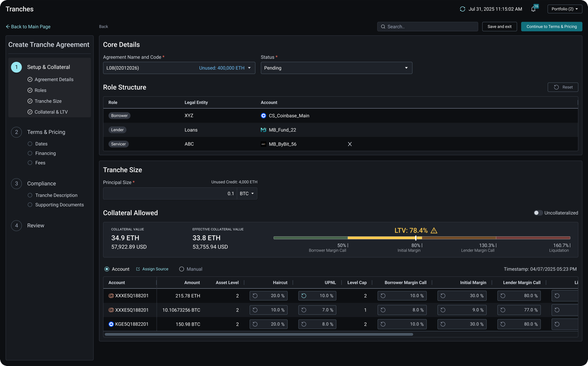The width and height of the screenshot is (588, 366).
Task: Click the Borrower role tag
Action: point(119,116)
